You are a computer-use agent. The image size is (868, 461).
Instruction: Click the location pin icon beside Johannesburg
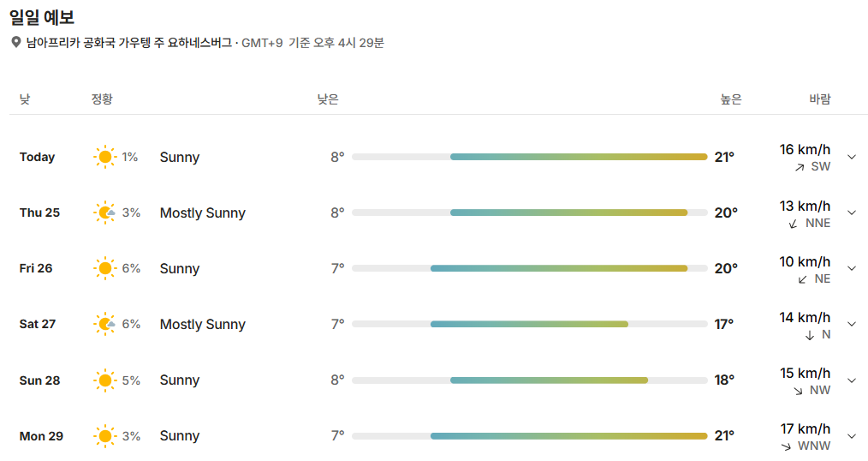pyautogui.click(x=16, y=42)
